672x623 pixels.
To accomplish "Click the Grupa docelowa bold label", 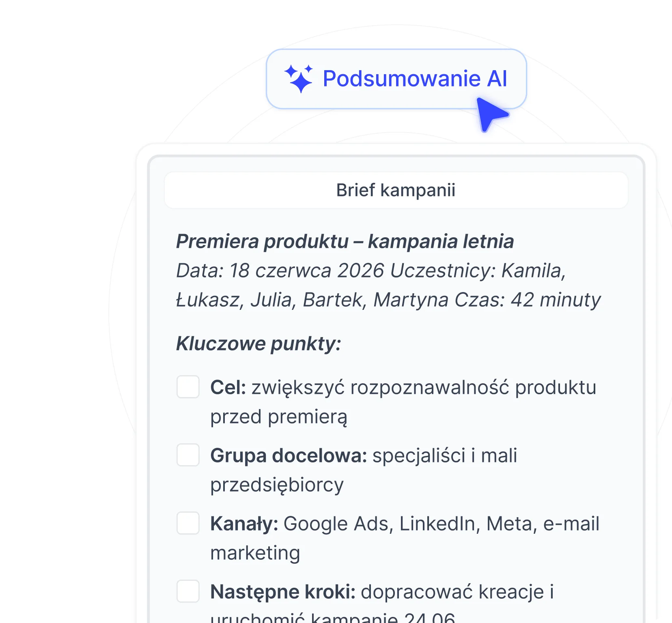I will 289,455.
